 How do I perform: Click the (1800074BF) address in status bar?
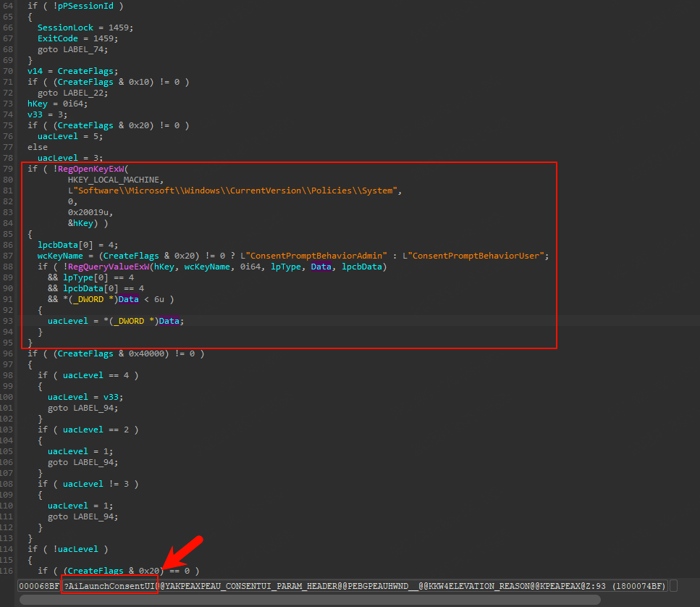click(638, 585)
